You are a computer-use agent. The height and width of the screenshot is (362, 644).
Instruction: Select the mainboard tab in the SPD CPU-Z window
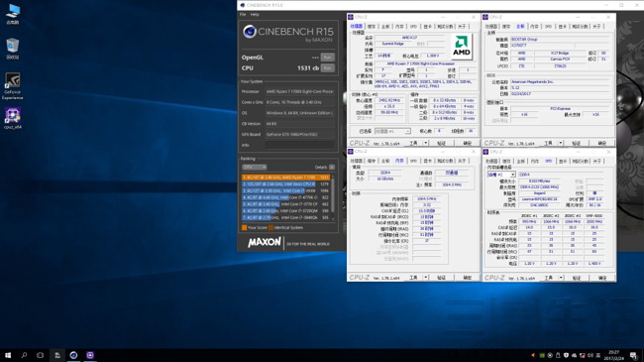tap(521, 161)
